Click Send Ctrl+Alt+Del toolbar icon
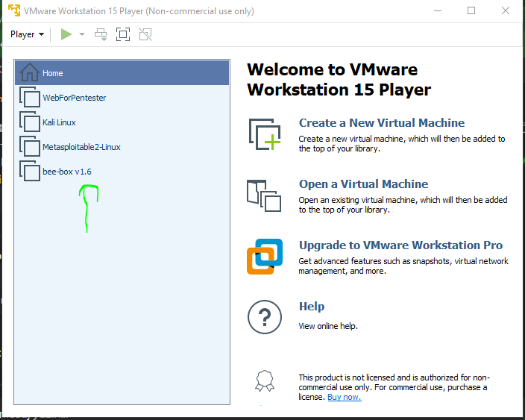Viewport: 525px width, 420px height. pyautogui.click(x=101, y=34)
